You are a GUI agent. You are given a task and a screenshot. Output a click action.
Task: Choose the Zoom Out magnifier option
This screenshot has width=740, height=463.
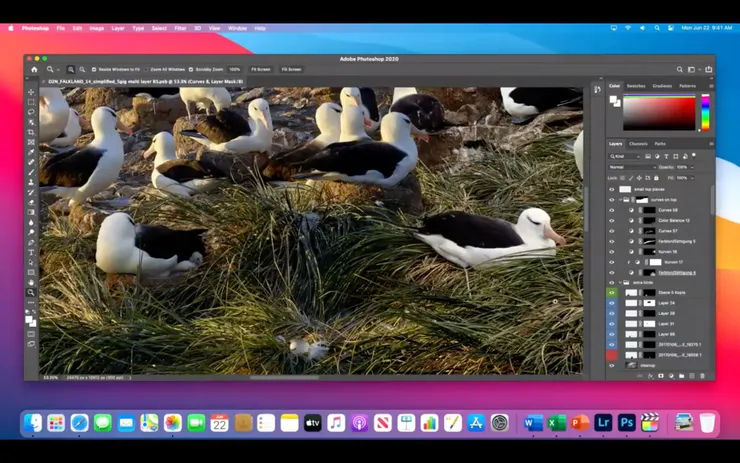click(x=82, y=69)
